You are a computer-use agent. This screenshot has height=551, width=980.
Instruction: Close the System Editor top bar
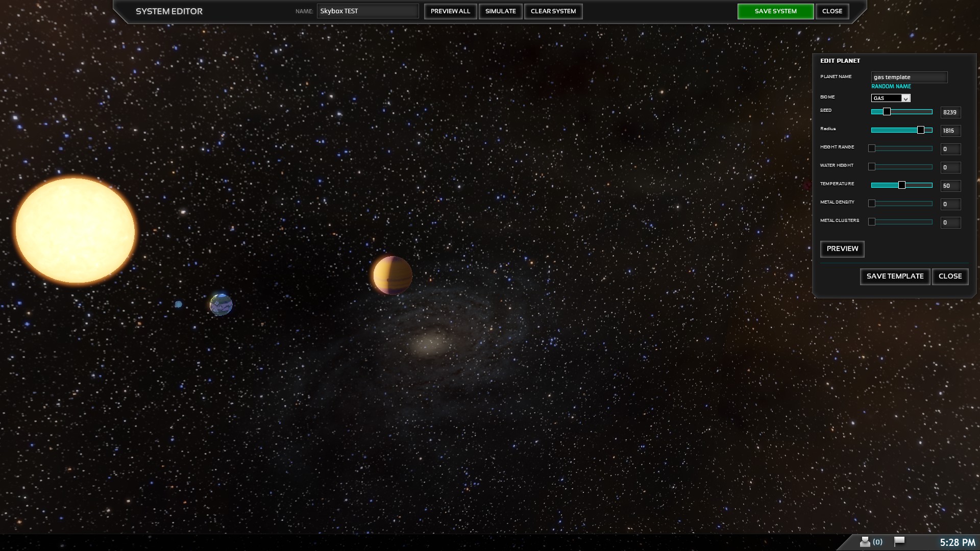pos(832,11)
